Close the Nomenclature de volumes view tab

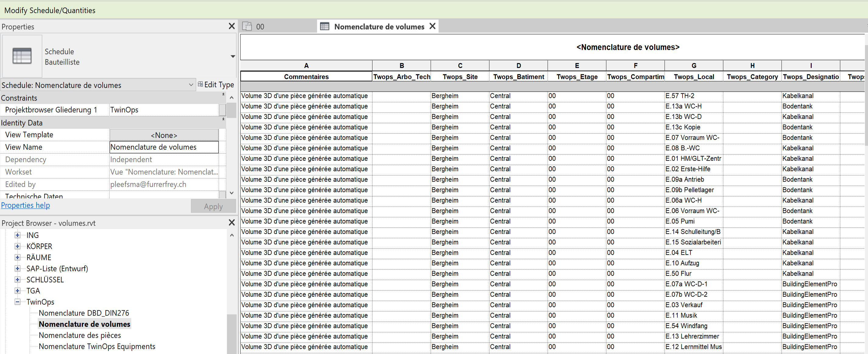433,26
